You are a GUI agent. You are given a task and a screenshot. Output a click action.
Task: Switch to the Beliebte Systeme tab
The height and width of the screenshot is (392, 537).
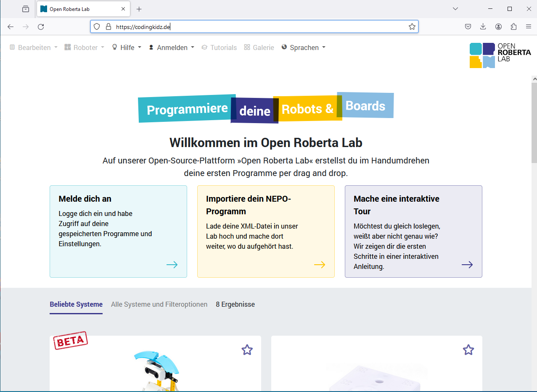[x=76, y=305]
